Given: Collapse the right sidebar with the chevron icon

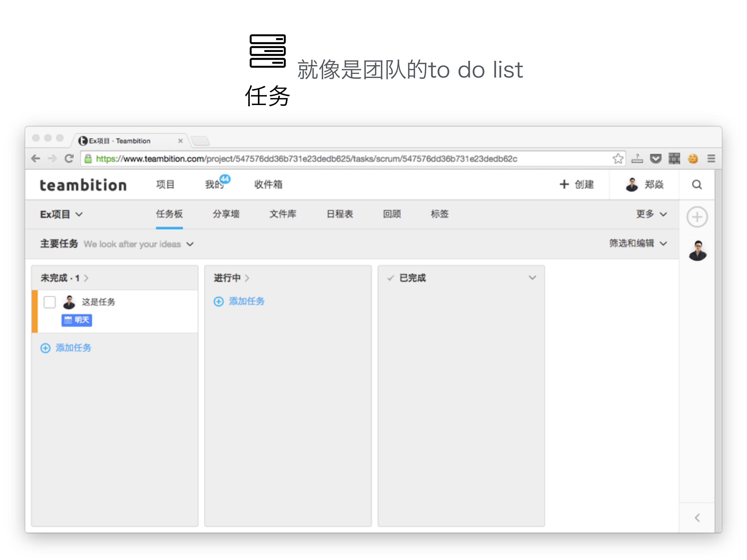Looking at the screenshot, I should [697, 518].
